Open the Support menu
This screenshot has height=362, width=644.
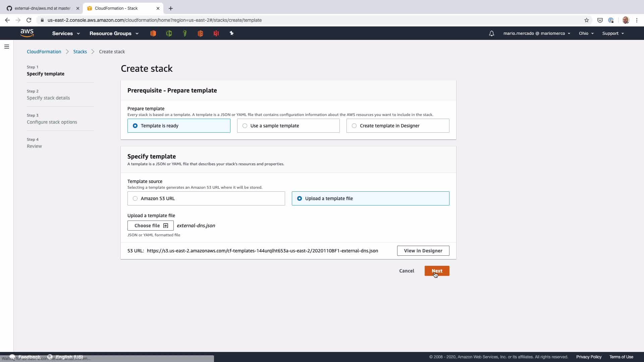pyautogui.click(x=613, y=34)
